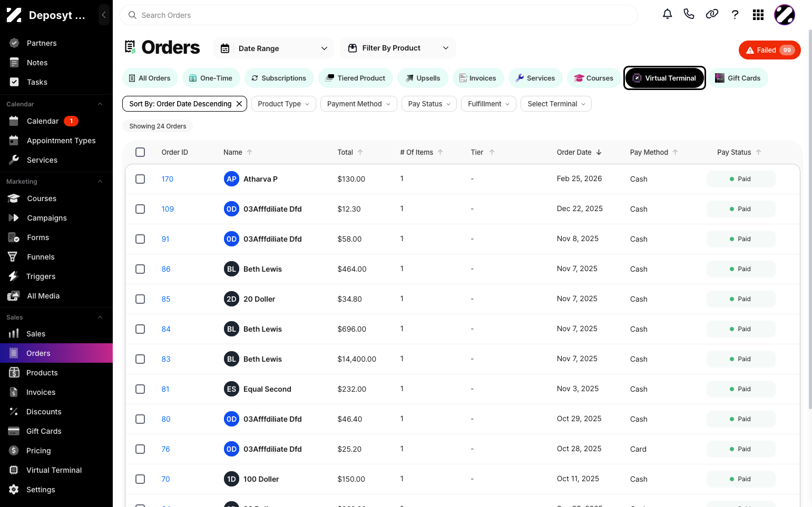Open the apps grid menu

(x=758, y=15)
